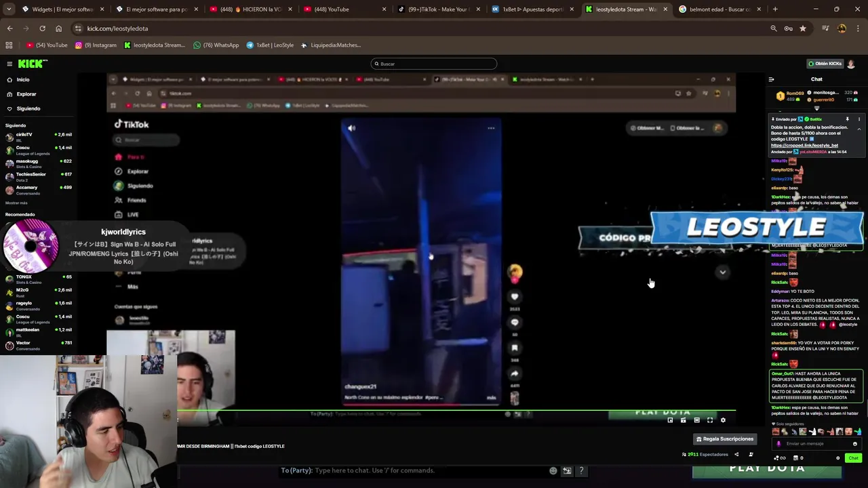Enter fullscreen on the stream player

tap(710, 420)
